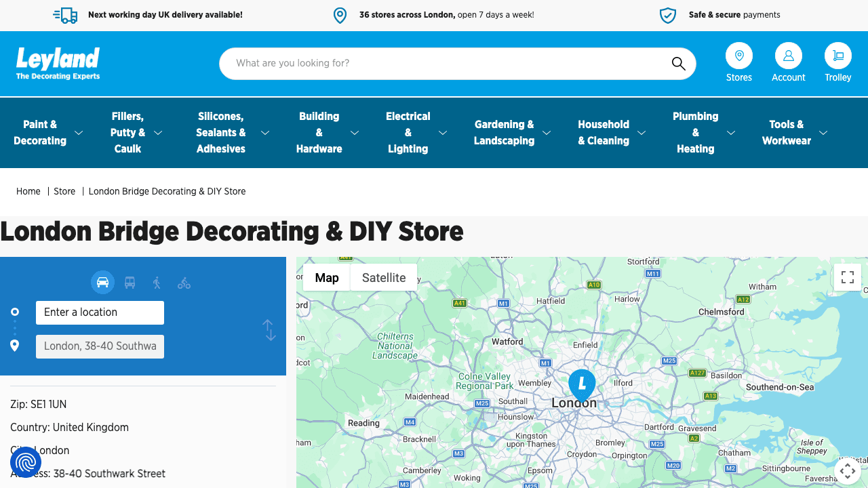
Task: Click Reading on the map
Action: tap(364, 423)
